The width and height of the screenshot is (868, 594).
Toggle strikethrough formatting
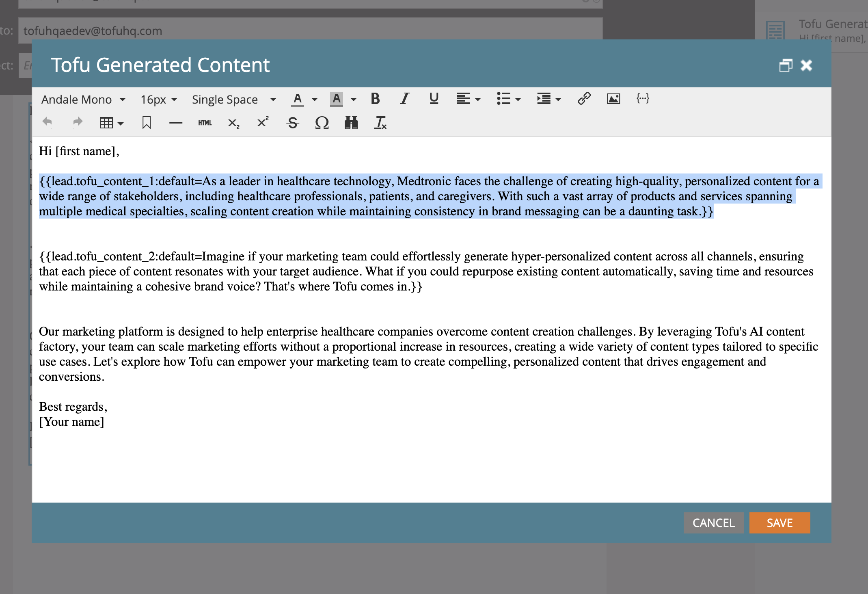click(292, 123)
